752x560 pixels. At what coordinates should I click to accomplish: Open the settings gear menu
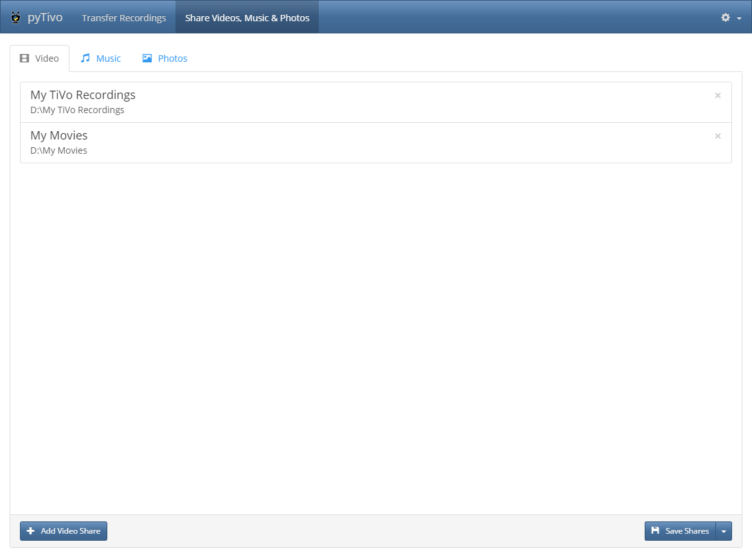pyautogui.click(x=725, y=17)
